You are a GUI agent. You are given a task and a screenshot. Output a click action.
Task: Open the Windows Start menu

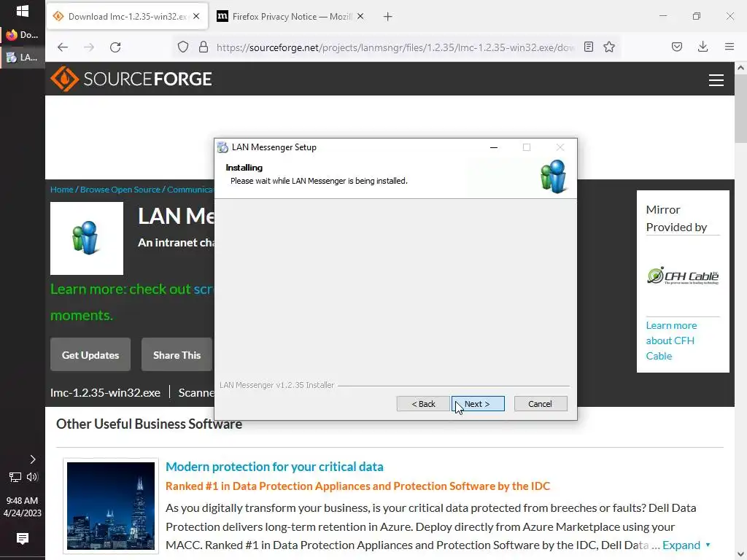(22, 10)
